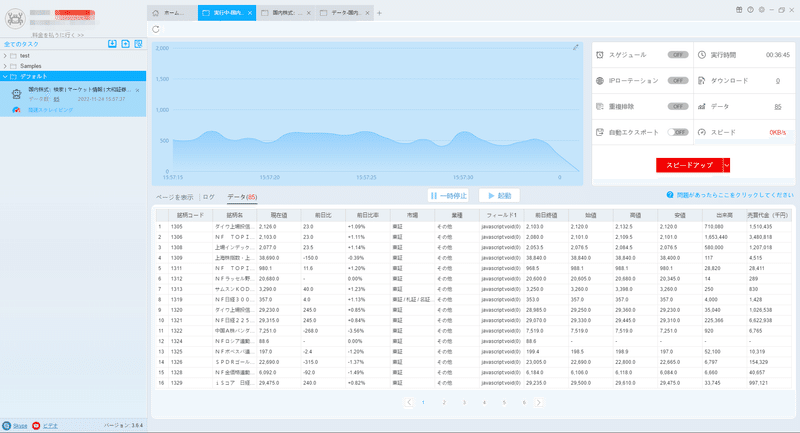The image size is (800, 433).
Task: Click the blue question mark help icon
Action: (670, 195)
